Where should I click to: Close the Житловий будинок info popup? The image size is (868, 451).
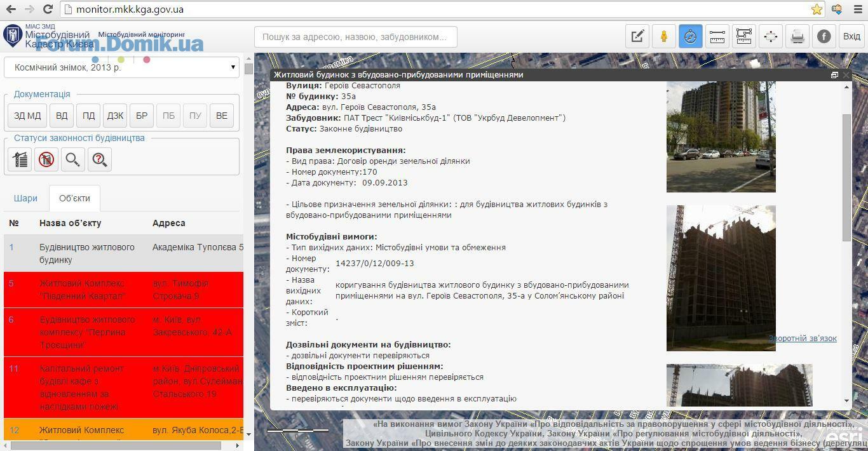pyautogui.click(x=846, y=75)
